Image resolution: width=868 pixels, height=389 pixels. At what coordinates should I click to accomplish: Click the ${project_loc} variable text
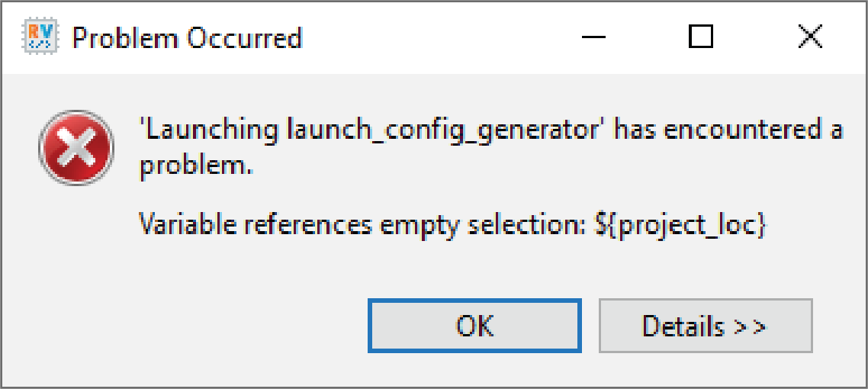click(679, 226)
